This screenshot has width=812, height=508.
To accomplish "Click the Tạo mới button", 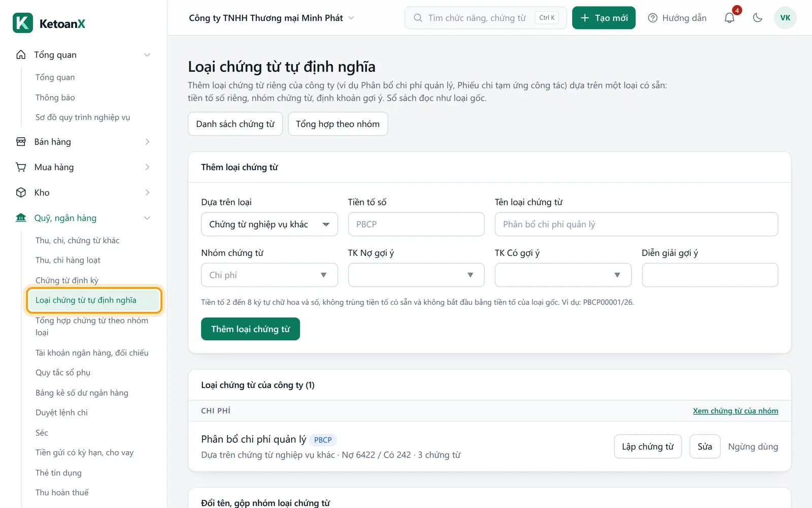I will coord(603,18).
